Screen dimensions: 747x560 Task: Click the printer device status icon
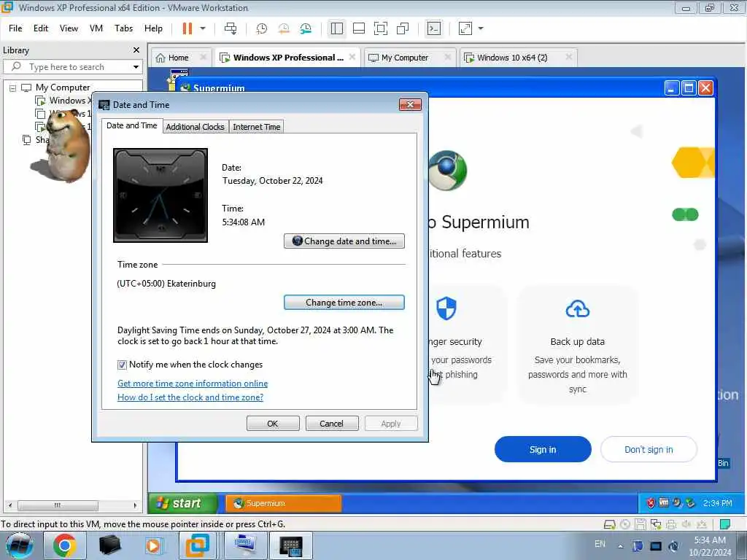671,524
